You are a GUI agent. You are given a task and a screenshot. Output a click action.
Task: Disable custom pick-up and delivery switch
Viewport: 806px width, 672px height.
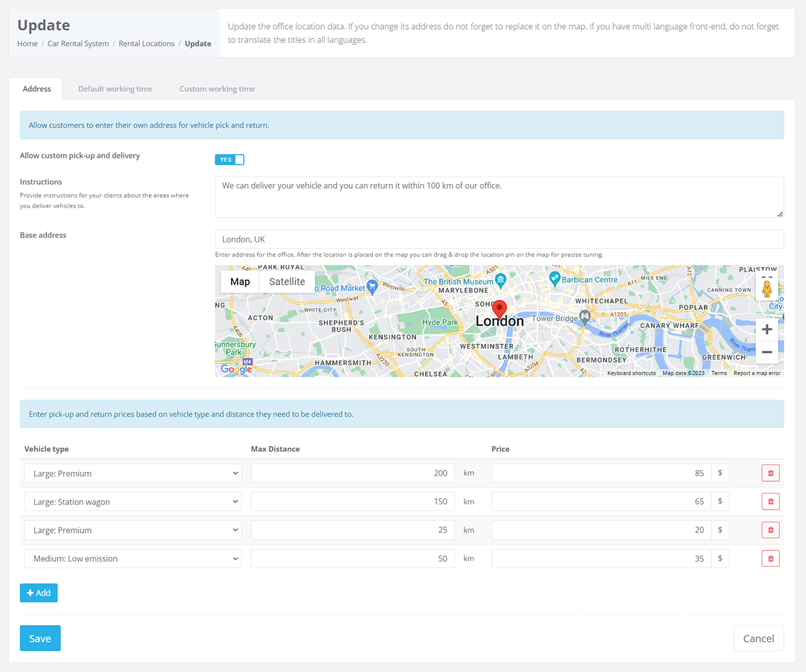coord(230,160)
